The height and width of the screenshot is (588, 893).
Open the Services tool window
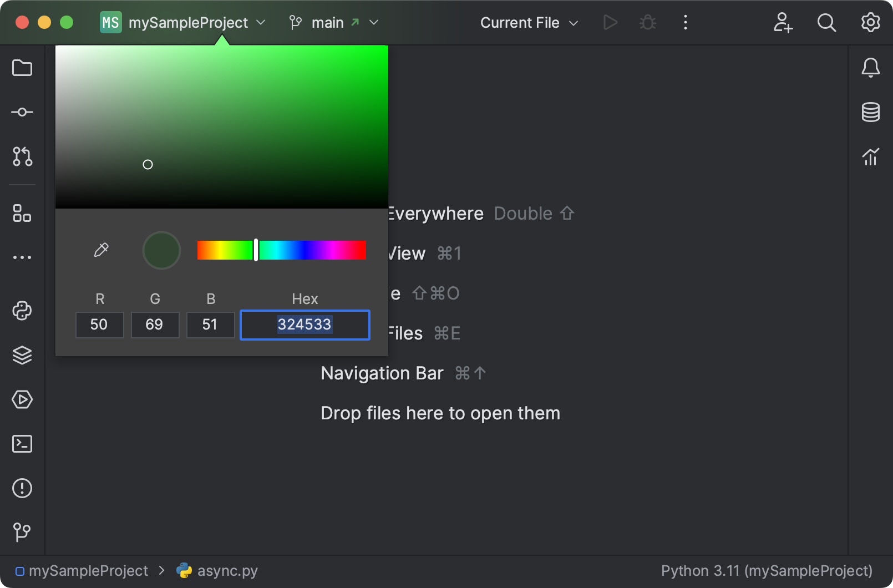[x=22, y=399]
